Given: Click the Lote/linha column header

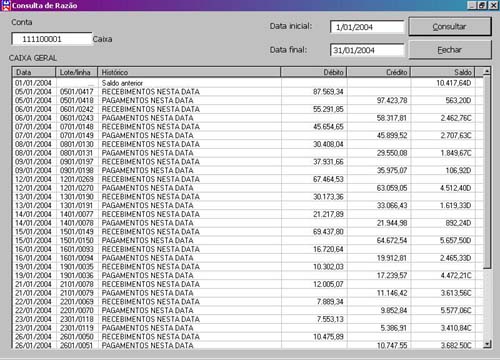Looking at the screenshot, I should 76,72.
